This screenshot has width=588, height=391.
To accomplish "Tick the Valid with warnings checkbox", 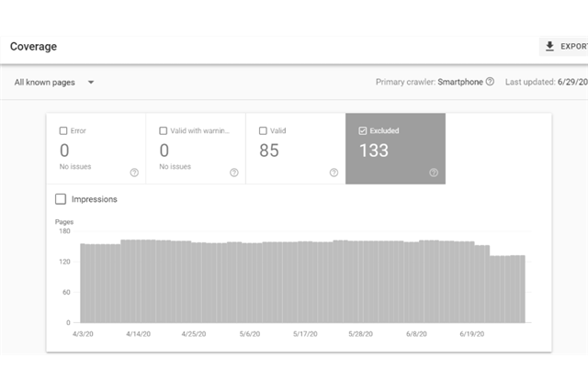I will [x=163, y=131].
